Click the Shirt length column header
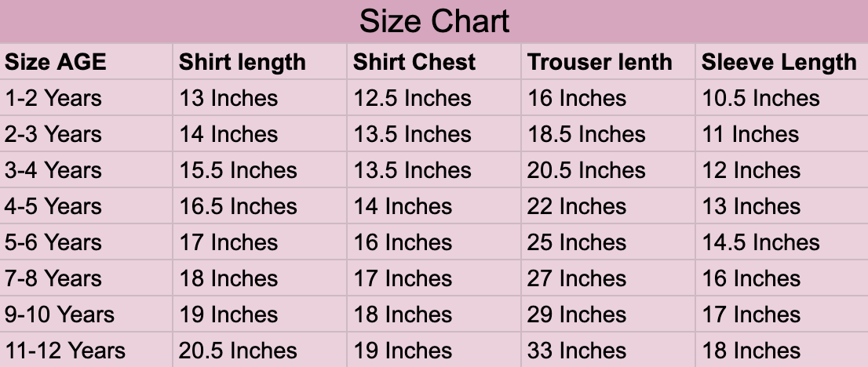 point(243,63)
